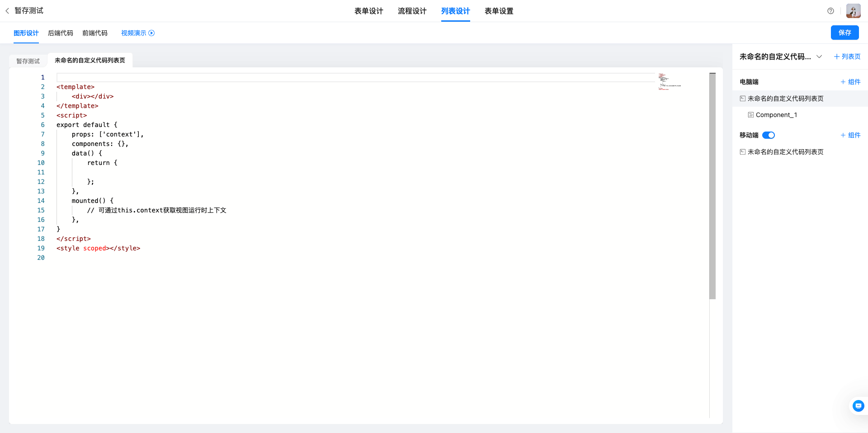Click the data() { code line
Viewport: 868px width, 433px height.
pyautogui.click(x=87, y=153)
